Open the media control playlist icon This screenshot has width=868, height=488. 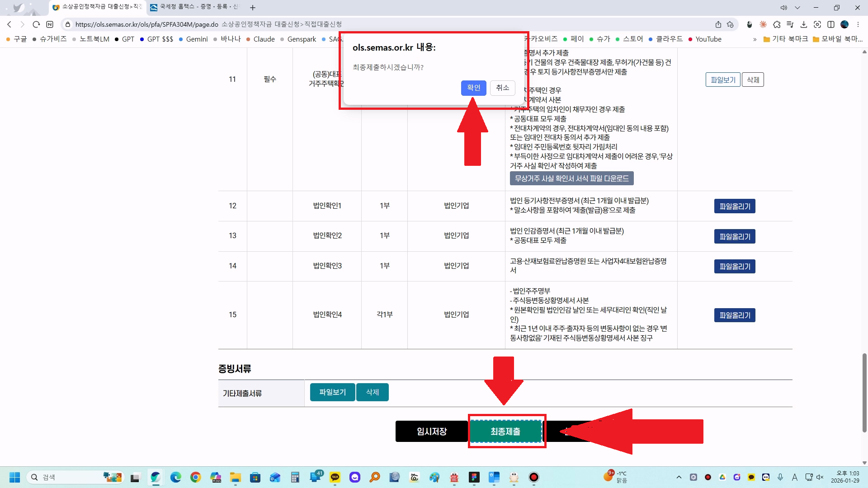click(x=790, y=24)
